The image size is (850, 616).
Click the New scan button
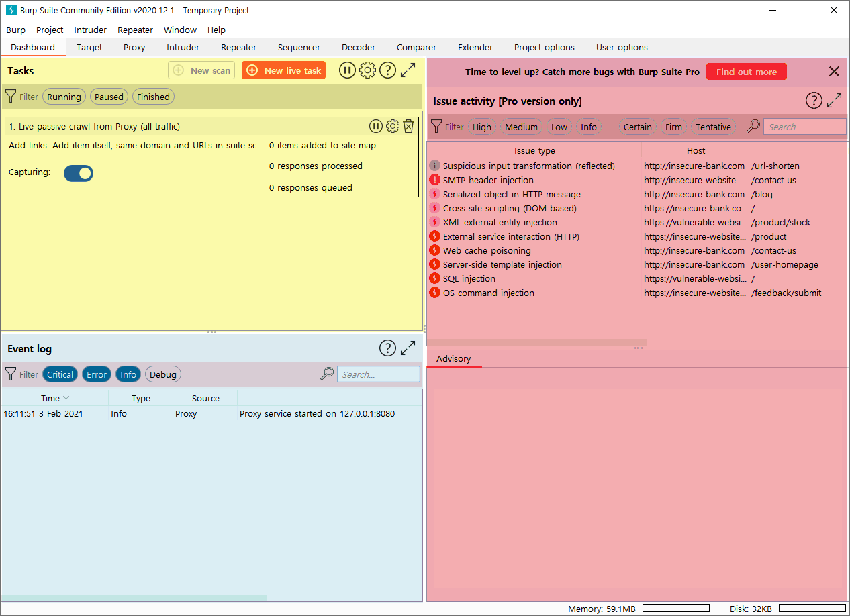pyautogui.click(x=201, y=70)
